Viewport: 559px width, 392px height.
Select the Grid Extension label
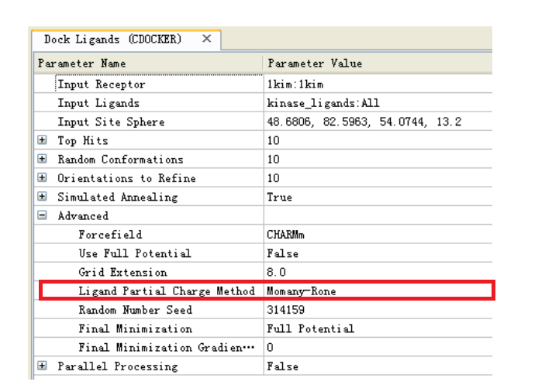(122, 272)
